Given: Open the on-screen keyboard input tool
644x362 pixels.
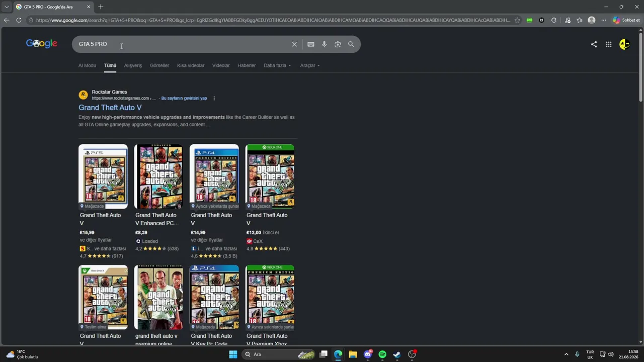Looking at the screenshot, I should click(311, 44).
